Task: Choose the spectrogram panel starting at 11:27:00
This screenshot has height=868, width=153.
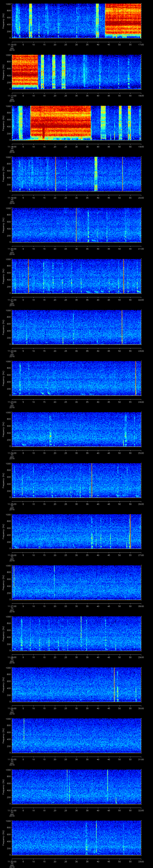Action: click(76, 582)
